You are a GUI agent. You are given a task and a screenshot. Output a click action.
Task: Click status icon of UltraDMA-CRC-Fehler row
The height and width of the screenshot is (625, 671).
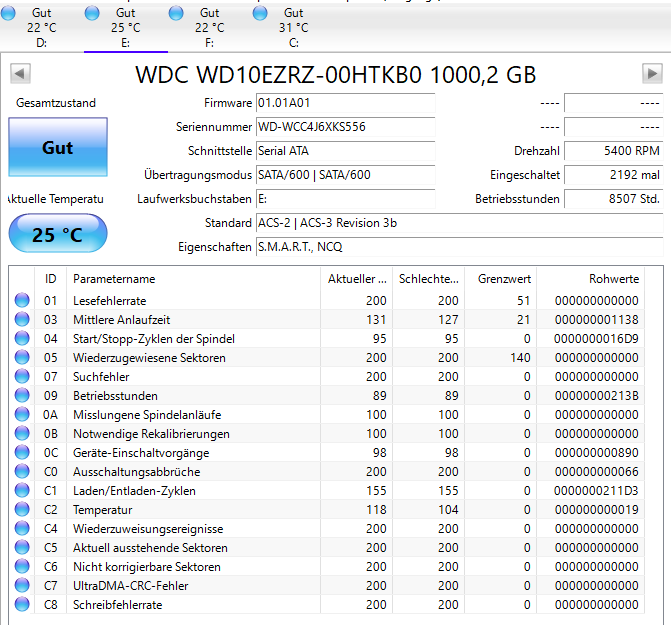pyautogui.click(x=22, y=585)
